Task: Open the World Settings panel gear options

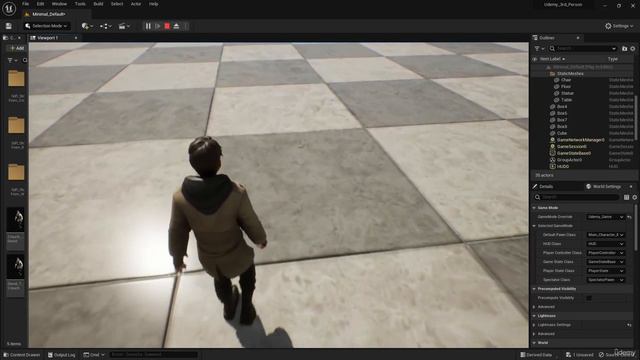Action: [x=635, y=197]
